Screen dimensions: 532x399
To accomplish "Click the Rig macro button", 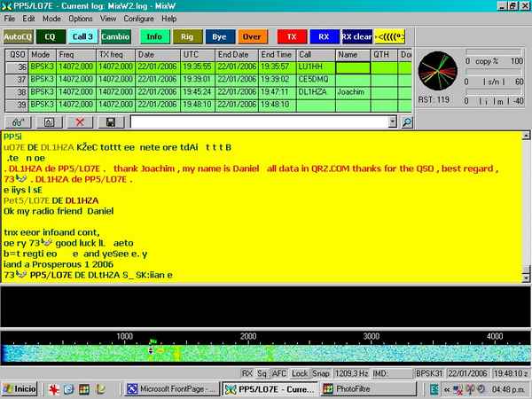I will point(187,36).
